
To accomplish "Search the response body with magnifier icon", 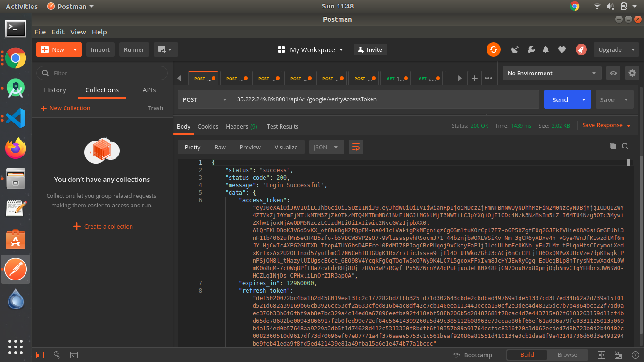I will 625,146.
